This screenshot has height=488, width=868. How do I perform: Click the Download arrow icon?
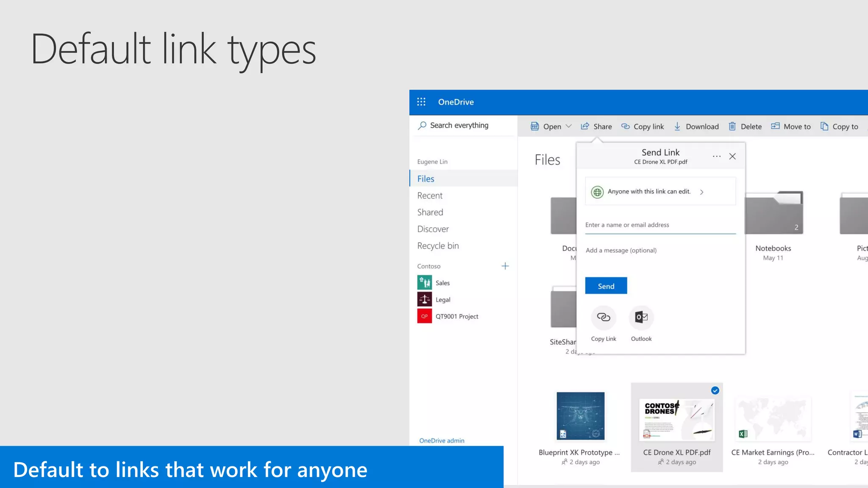pos(677,126)
